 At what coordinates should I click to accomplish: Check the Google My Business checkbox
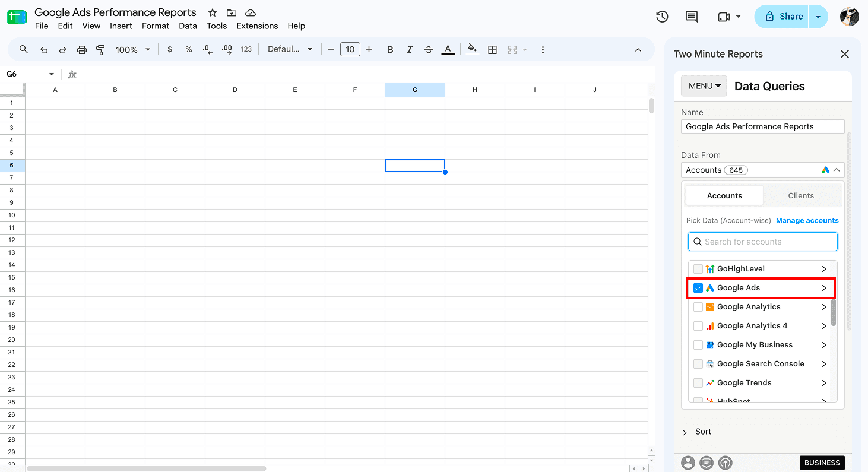click(698, 345)
